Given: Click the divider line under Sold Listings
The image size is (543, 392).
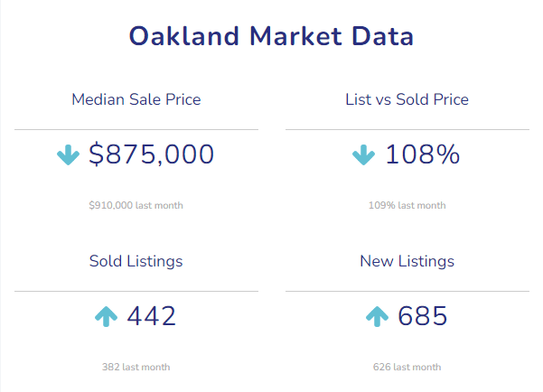Looking at the screenshot, I should [x=136, y=291].
